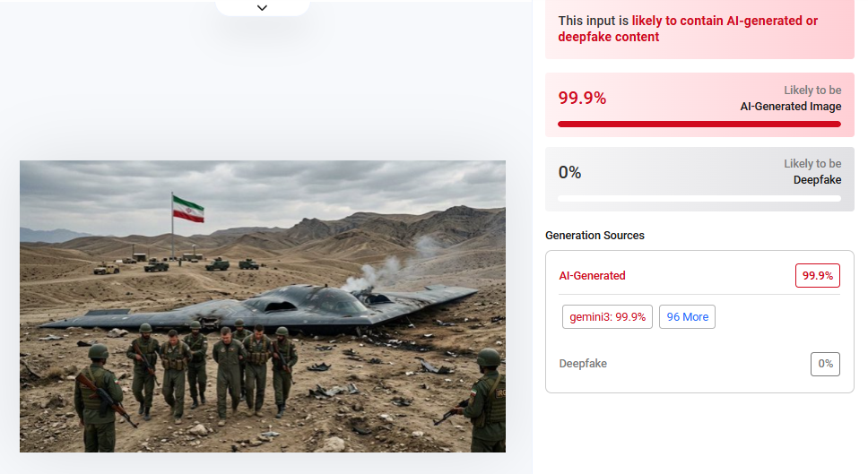Click the 0% badge in Deepfake row
This screenshot has height=474, width=868.
pyautogui.click(x=825, y=364)
